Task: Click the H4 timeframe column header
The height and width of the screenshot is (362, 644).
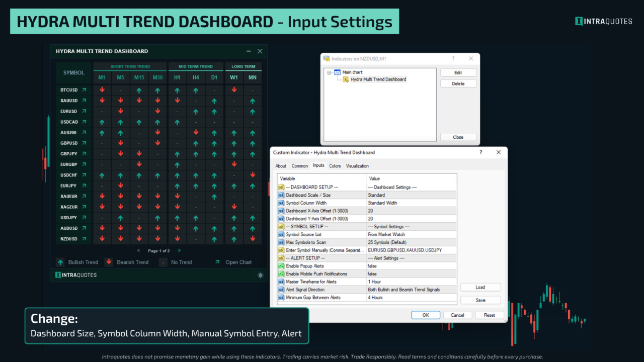Action: (196, 77)
